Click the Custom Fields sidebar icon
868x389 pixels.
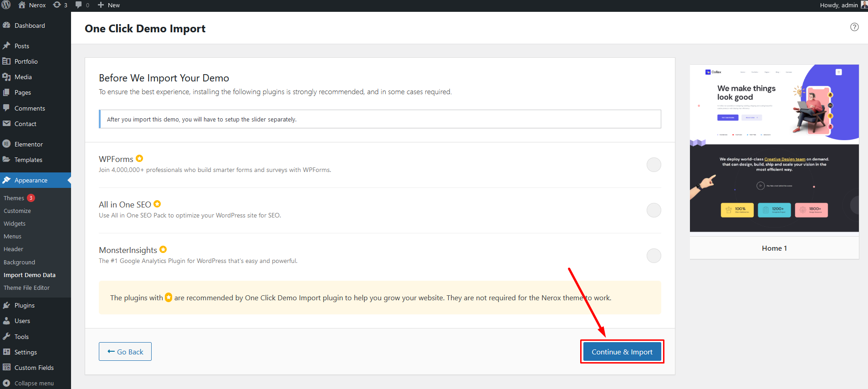pyautogui.click(x=6, y=368)
